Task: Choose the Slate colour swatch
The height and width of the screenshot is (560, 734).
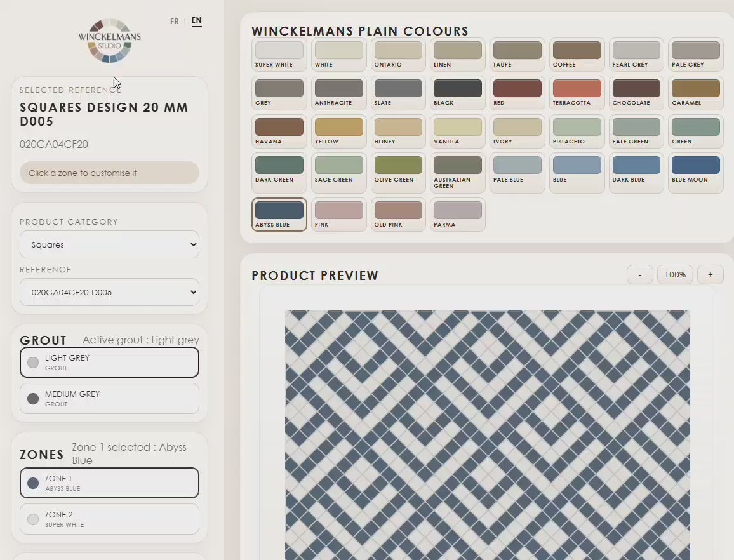Action: [398, 93]
